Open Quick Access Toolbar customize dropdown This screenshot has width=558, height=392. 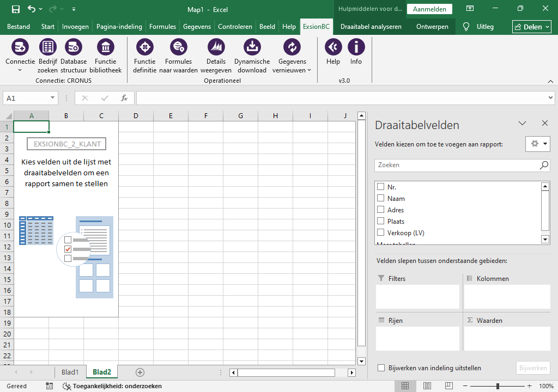click(74, 9)
